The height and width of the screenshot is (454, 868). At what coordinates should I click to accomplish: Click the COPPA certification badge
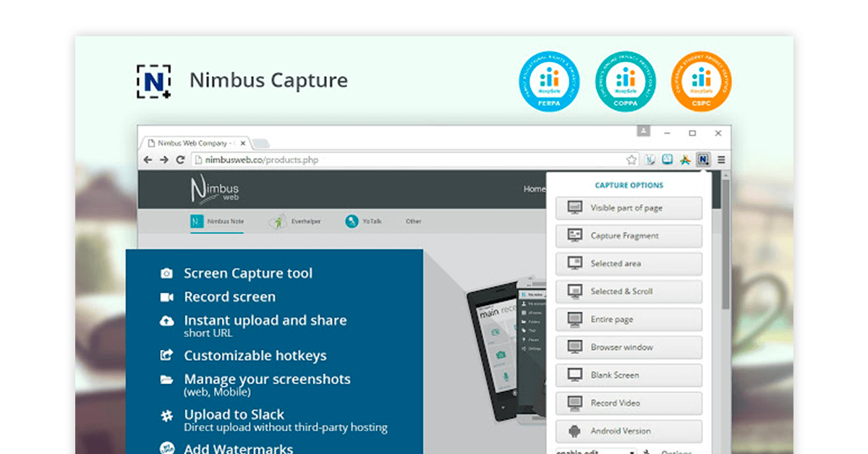[626, 82]
